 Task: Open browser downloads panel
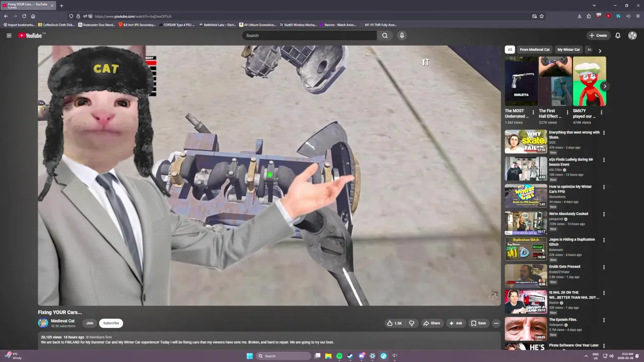click(579, 16)
